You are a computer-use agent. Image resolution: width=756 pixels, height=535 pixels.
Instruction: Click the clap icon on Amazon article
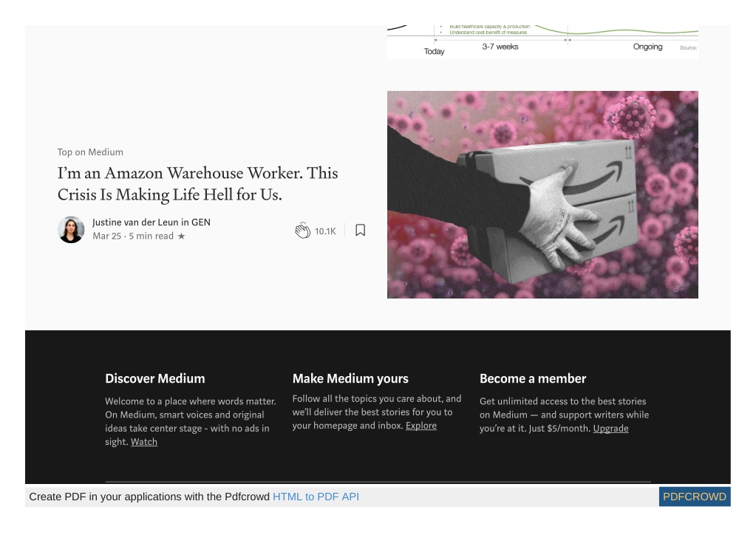(x=302, y=231)
